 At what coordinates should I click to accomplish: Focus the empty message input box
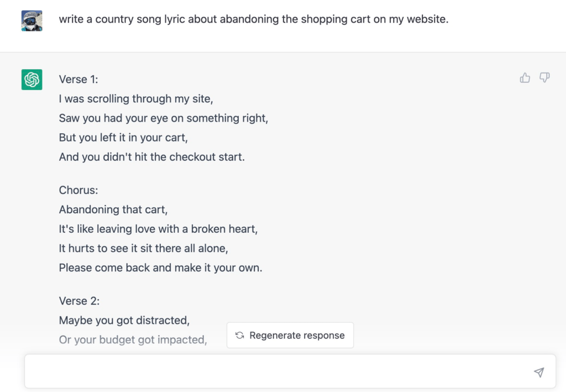[276, 372]
